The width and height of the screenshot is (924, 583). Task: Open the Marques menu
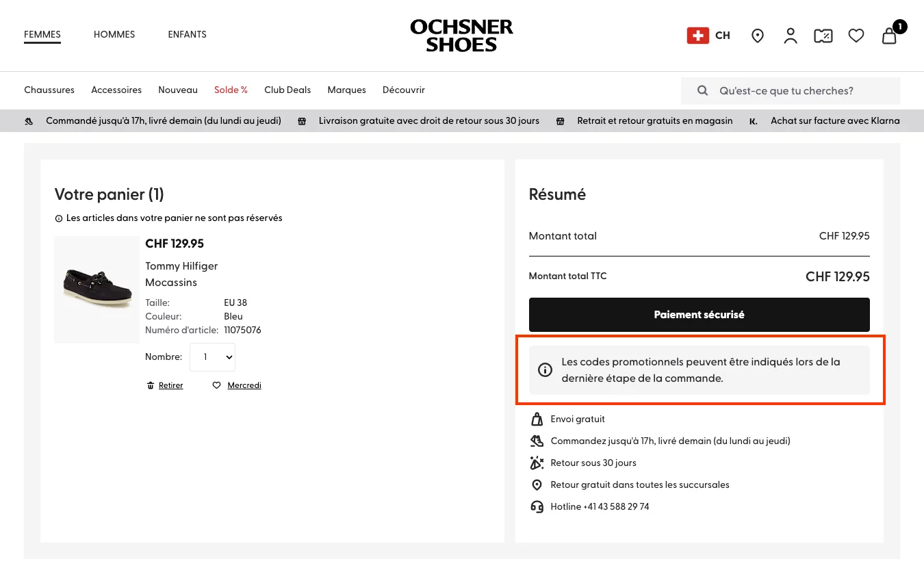tap(347, 90)
